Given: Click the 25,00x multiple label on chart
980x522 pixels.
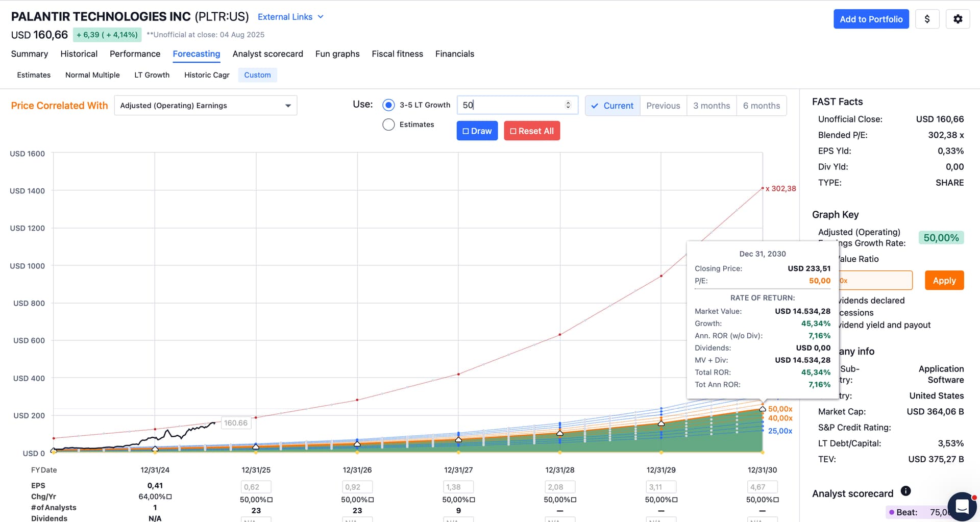Looking at the screenshot, I should click(x=780, y=431).
